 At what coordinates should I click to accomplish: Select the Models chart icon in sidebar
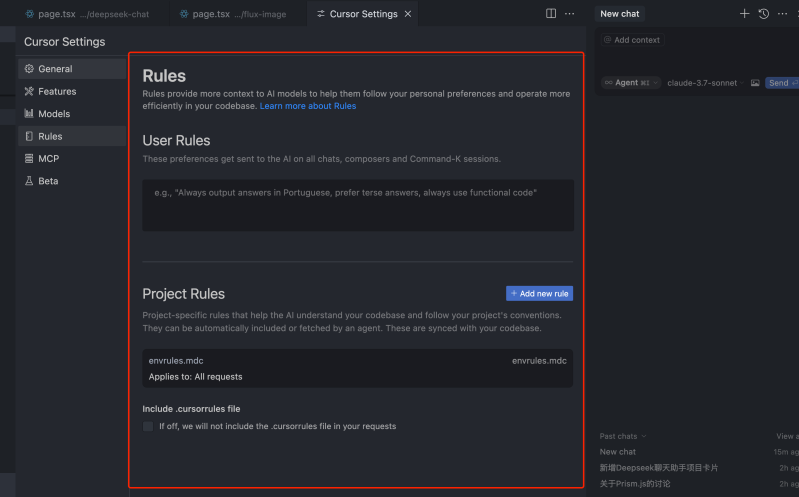click(x=29, y=114)
